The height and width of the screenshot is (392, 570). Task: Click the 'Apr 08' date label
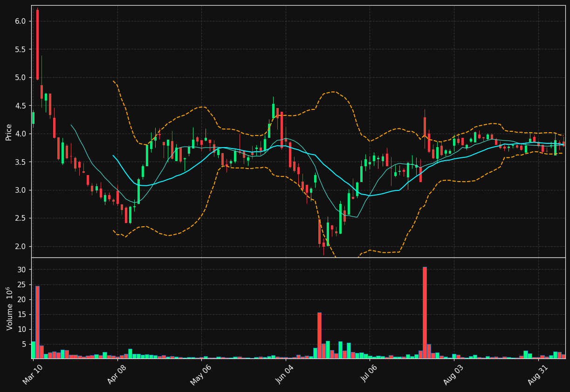[x=117, y=375]
